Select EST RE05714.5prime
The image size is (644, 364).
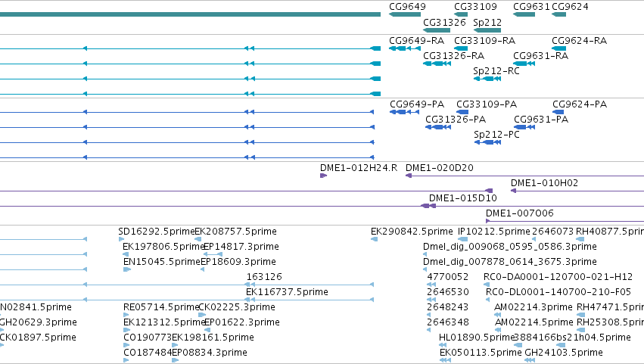161,307
